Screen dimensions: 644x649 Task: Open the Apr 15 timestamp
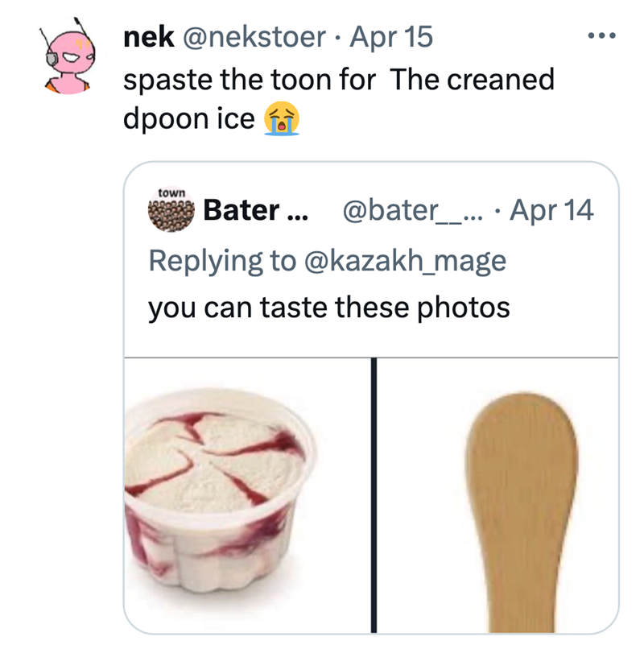[x=392, y=36]
